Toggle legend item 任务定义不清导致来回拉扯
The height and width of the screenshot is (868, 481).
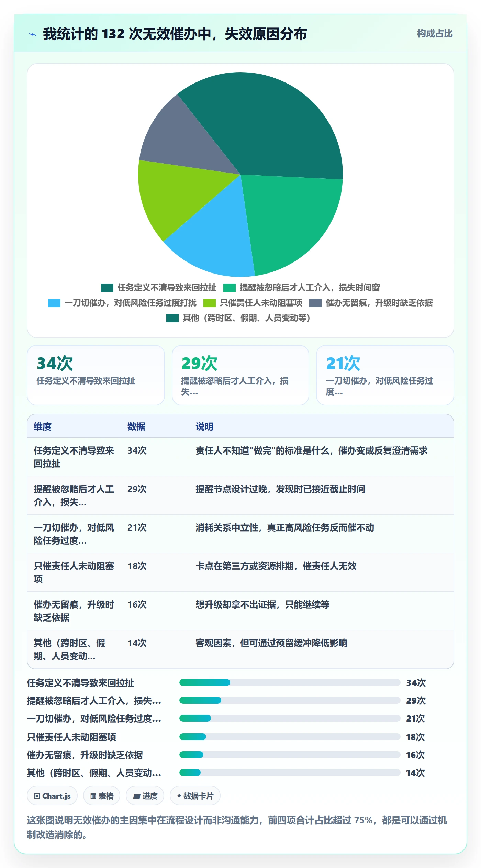[x=158, y=288]
